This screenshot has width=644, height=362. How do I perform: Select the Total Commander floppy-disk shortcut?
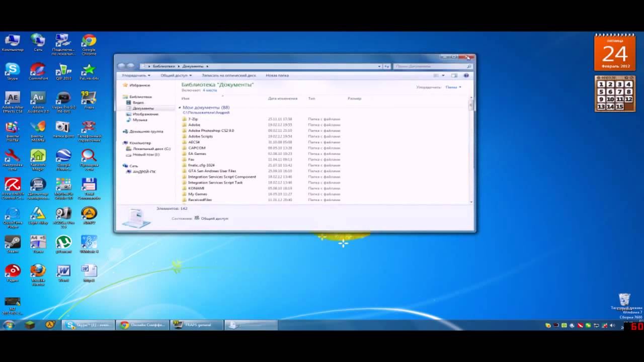pyautogui.click(x=89, y=189)
